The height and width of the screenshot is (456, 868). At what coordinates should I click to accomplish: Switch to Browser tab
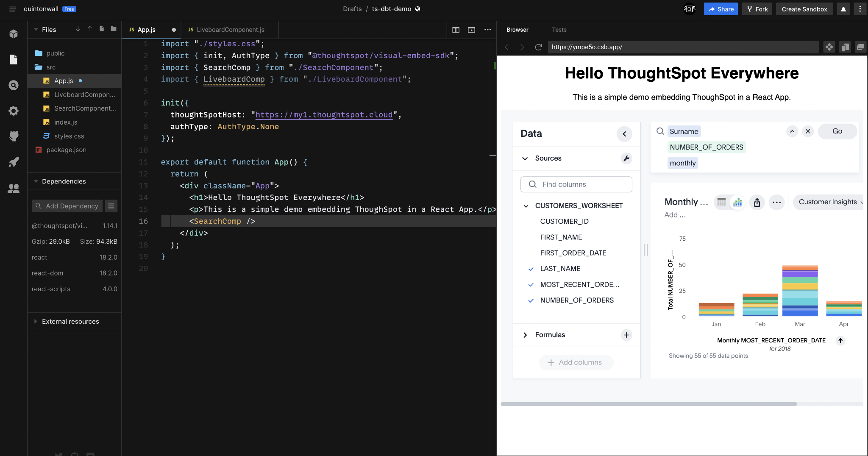click(517, 30)
